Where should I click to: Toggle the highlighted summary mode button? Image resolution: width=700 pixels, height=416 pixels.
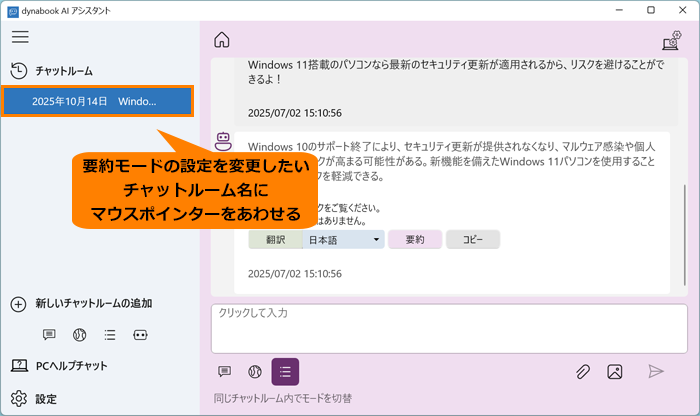coord(285,371)
